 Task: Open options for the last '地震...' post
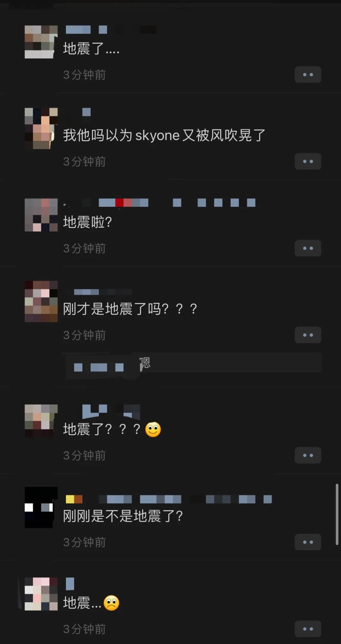pyautogui.click(x=308, y=629)
